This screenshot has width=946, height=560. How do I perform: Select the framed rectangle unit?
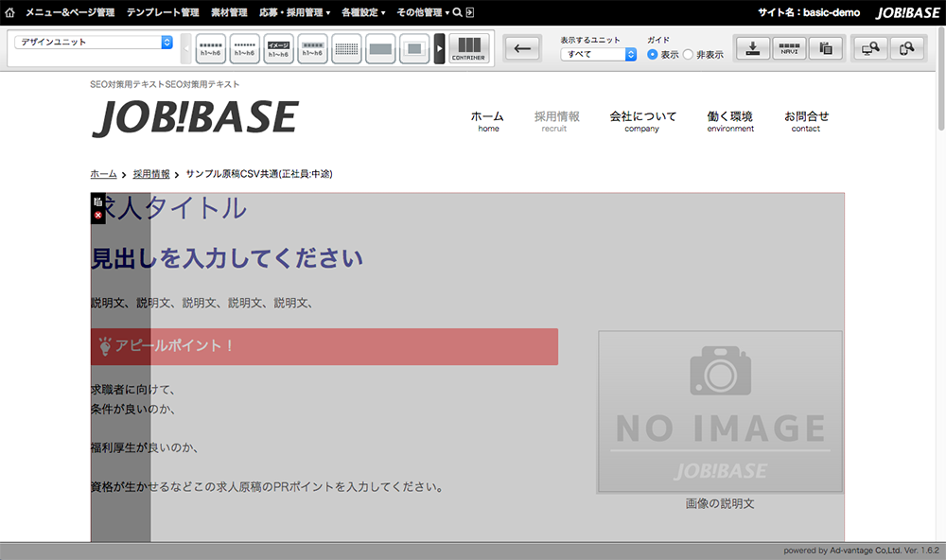(414, 49)
